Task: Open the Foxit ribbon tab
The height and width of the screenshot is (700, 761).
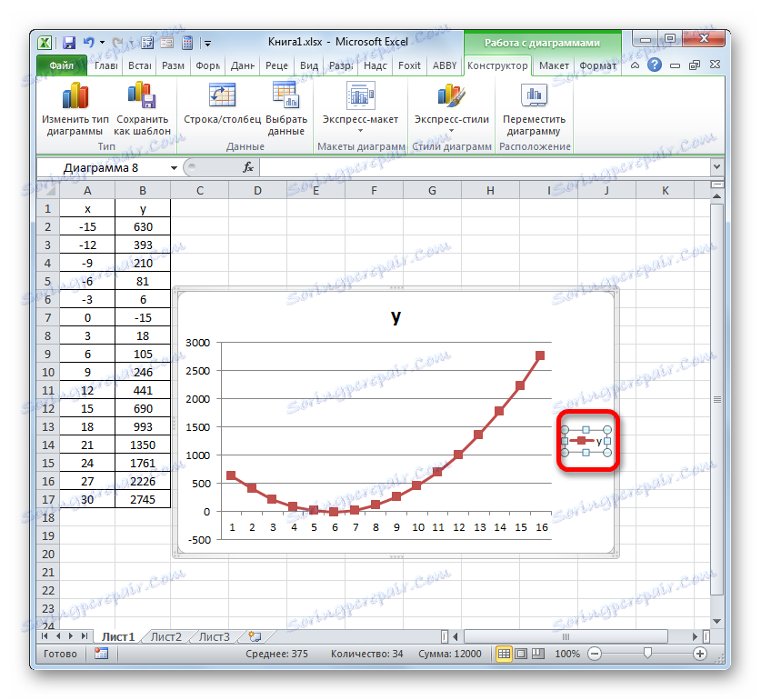Action: click(409, 65)
